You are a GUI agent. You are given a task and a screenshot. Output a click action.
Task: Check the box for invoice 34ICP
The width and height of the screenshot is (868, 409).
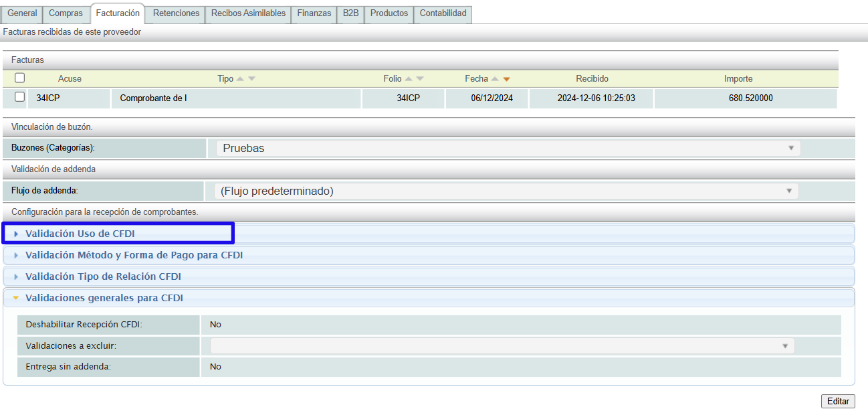coord(20,97)
